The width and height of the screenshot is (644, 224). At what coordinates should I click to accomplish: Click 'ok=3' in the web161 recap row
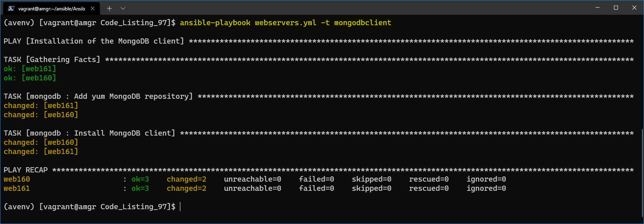click(x=140, y=188)
